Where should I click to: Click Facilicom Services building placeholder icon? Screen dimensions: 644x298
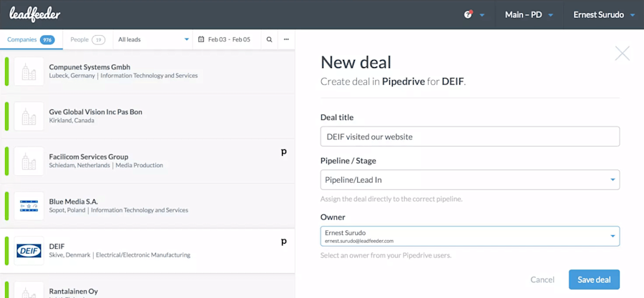click(29, 161)
